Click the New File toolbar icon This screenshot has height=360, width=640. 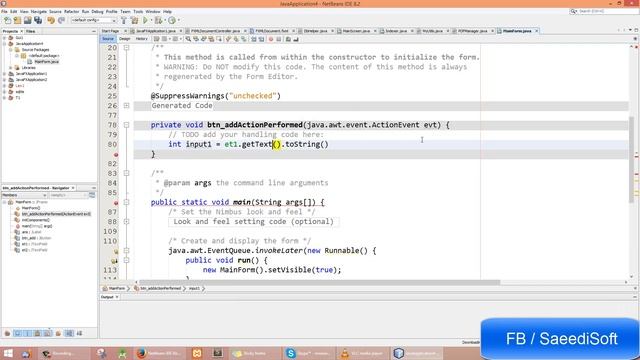click(7, 20)
